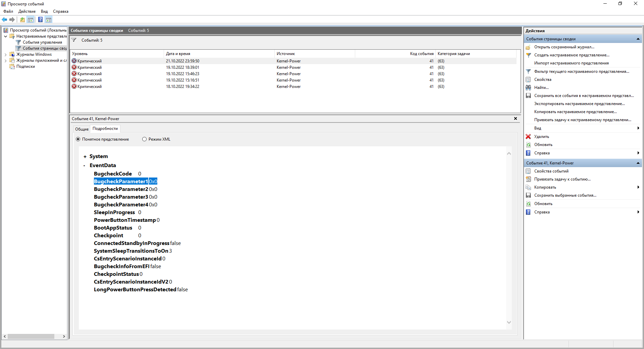644x349 pixels.
Task: Click Копировать настраиваемое представление action
Action: click(x=576, y=112)
